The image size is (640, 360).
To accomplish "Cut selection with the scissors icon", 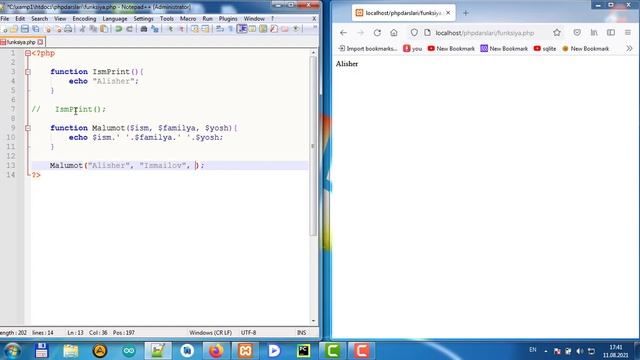I will (82, 29).
